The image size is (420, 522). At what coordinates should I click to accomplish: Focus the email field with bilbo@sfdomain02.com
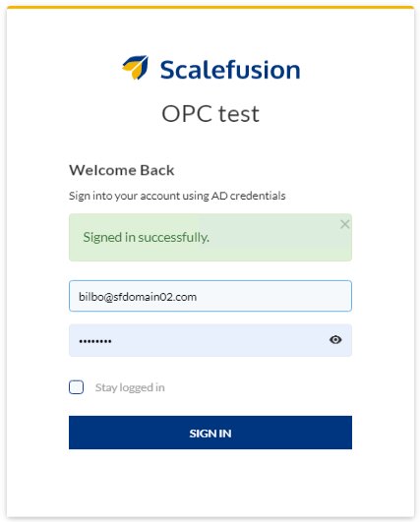coord(210,296)
